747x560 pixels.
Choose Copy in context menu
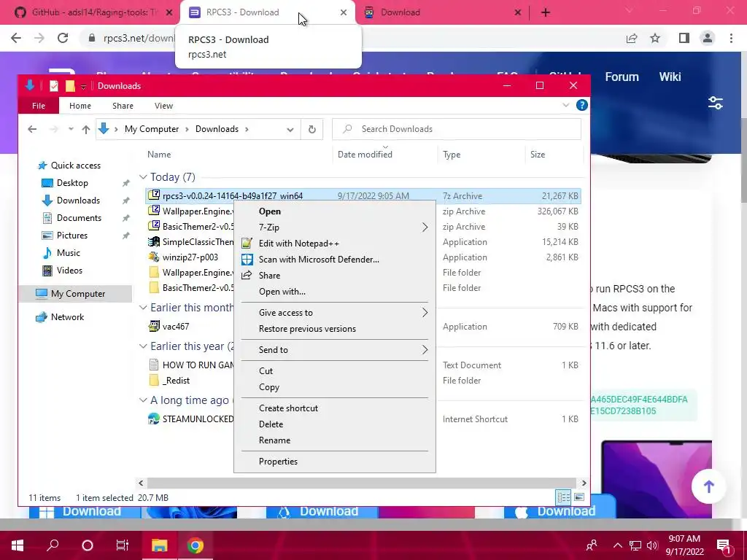(x=334, y=387)
